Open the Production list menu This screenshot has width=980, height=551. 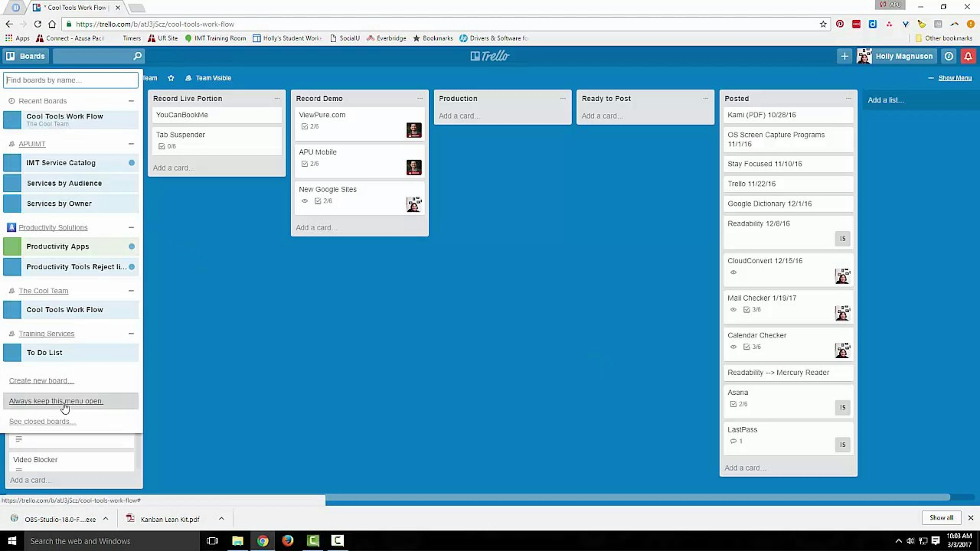click(563, 98)
